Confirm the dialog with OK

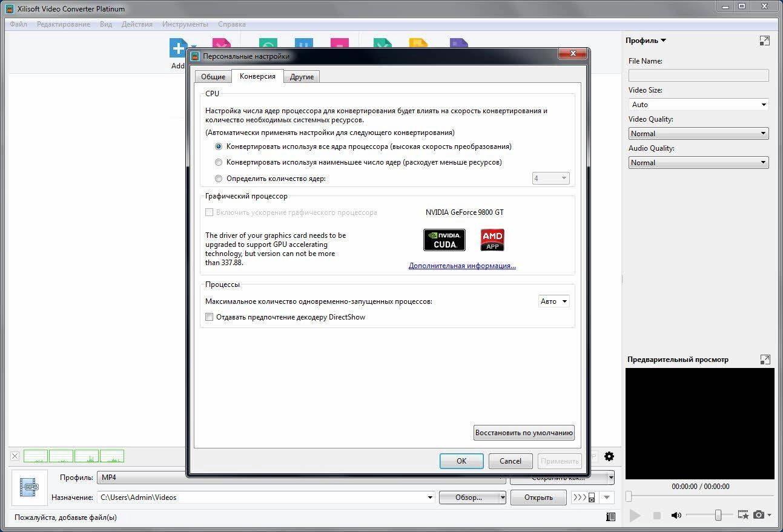click(x=461, y=461)
